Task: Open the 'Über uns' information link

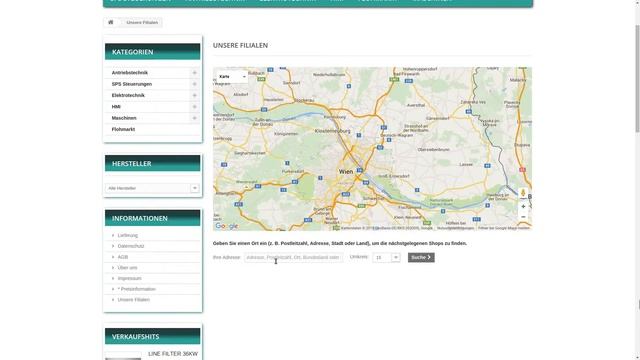Action: [127, 267]
